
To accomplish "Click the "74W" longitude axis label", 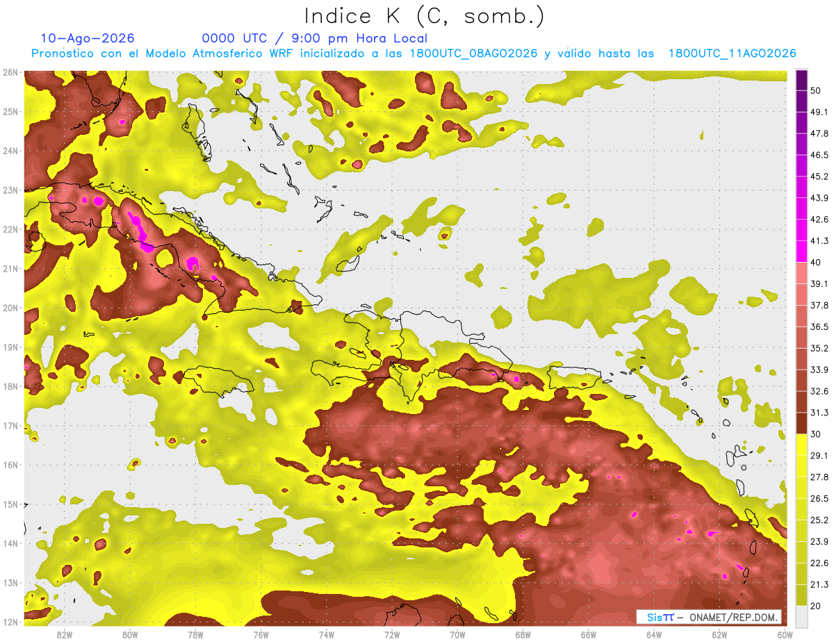I will point(326,635).
